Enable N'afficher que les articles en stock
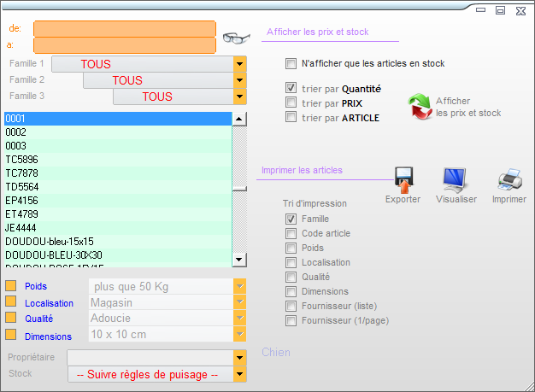The width and height of the screenshot is (535, 392). point(291,63)
